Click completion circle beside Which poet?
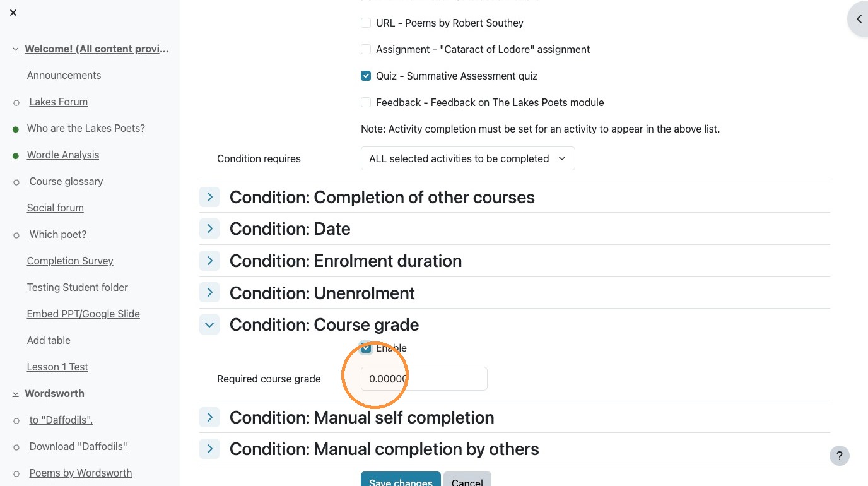868x486 pixels. tap(16, 235)
